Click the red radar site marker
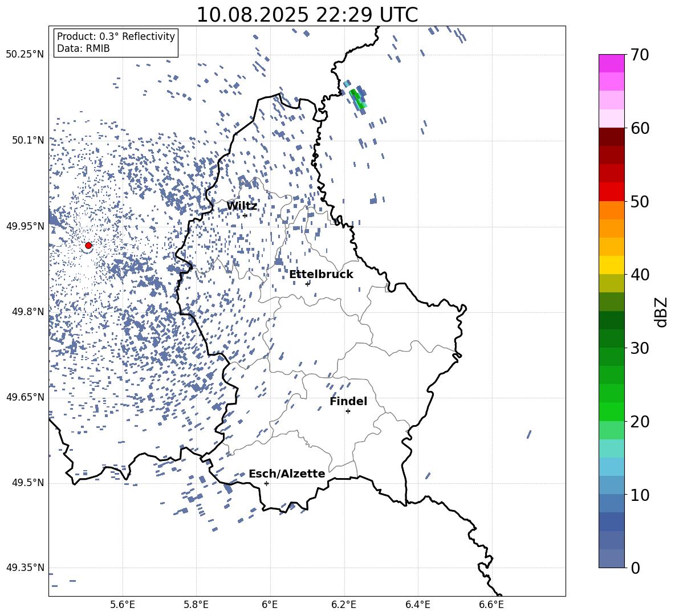Viewport: 675px width, 616px height. pos(88,246)
